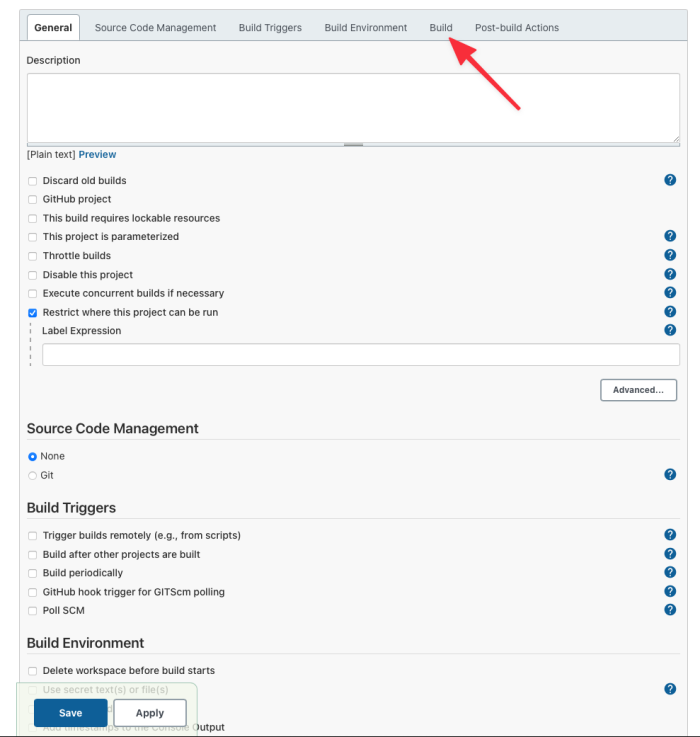This screenshot has height=737, width=700.
Task: Click into the Label Expression field
Action: 361,354
